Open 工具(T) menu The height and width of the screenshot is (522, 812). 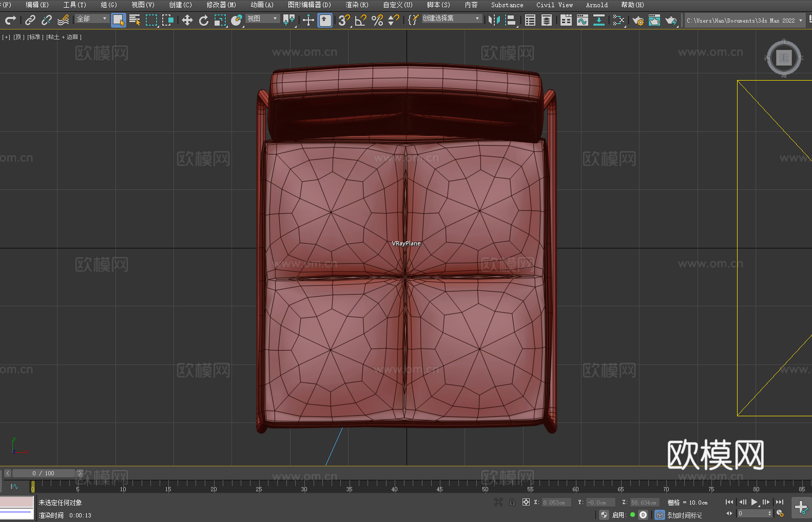coord(75,5)
